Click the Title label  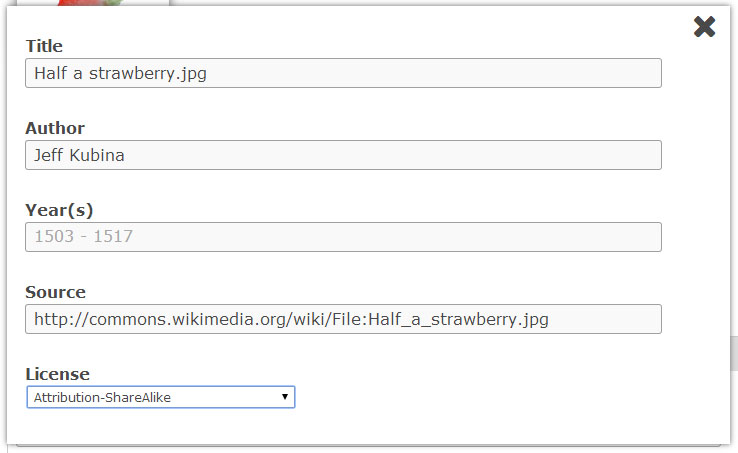tap(44, 46)
